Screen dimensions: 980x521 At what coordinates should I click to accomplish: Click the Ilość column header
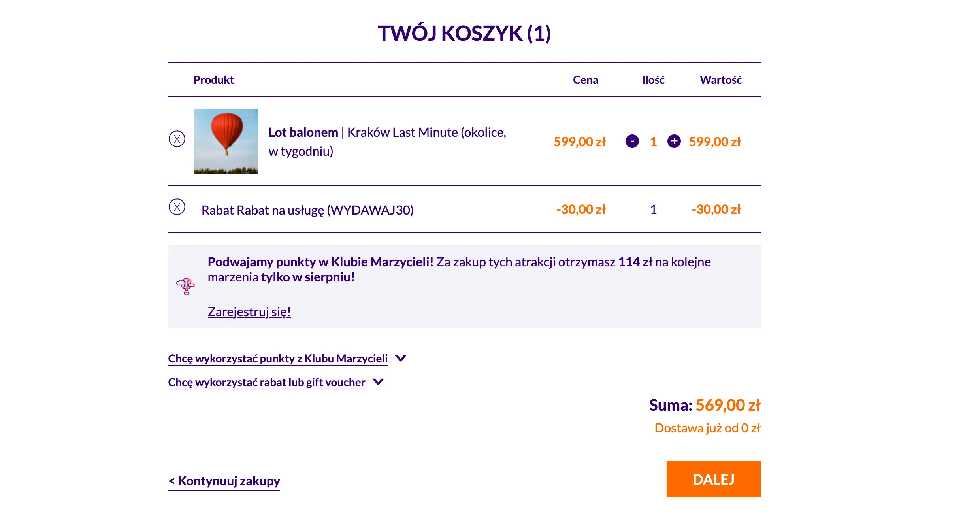(x=653, y=80)
